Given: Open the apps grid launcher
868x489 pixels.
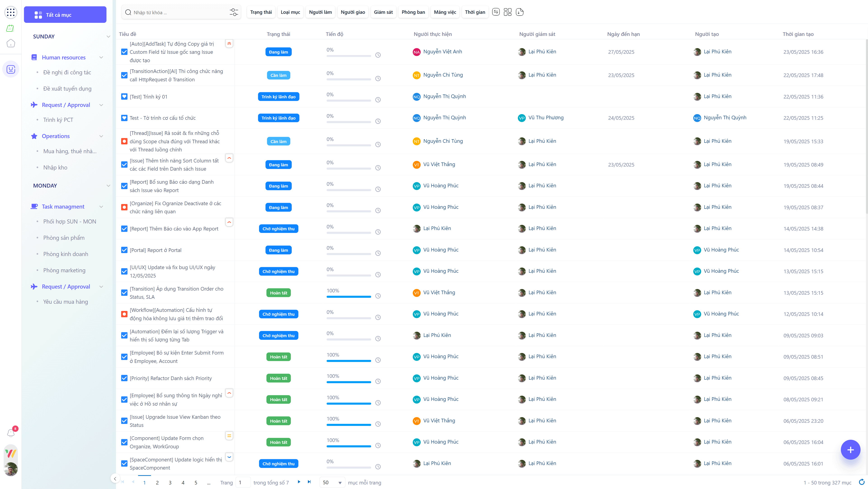Looking at the screenshot, I should point(11,12).
